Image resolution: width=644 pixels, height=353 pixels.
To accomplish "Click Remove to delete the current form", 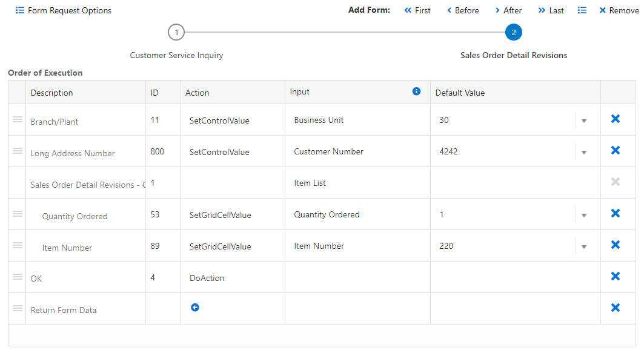I will [x=618, y=10].
